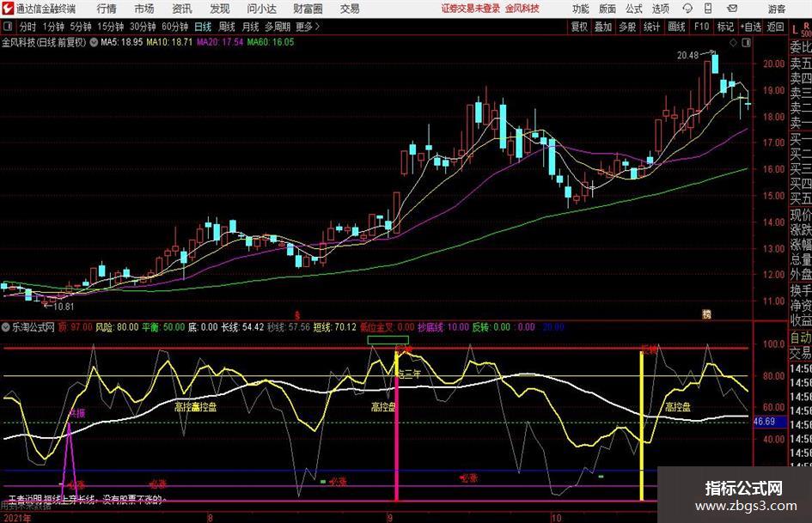Click the 证券交易未登录 login link

click(470, 9)
